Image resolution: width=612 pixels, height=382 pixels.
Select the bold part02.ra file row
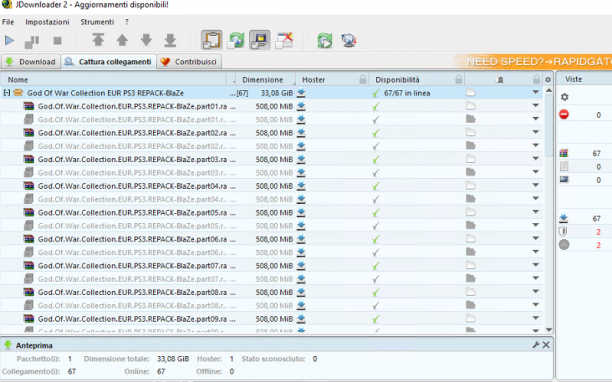pos(271,133)
